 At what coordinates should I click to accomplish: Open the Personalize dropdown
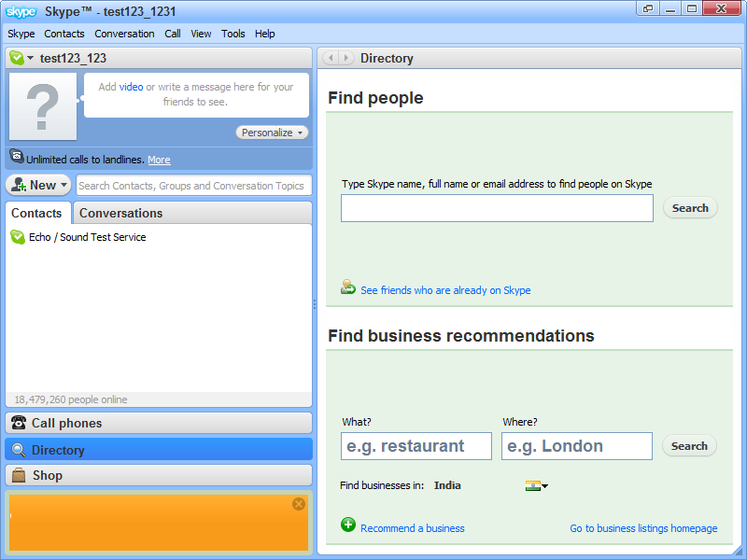[x=272, y=133]
